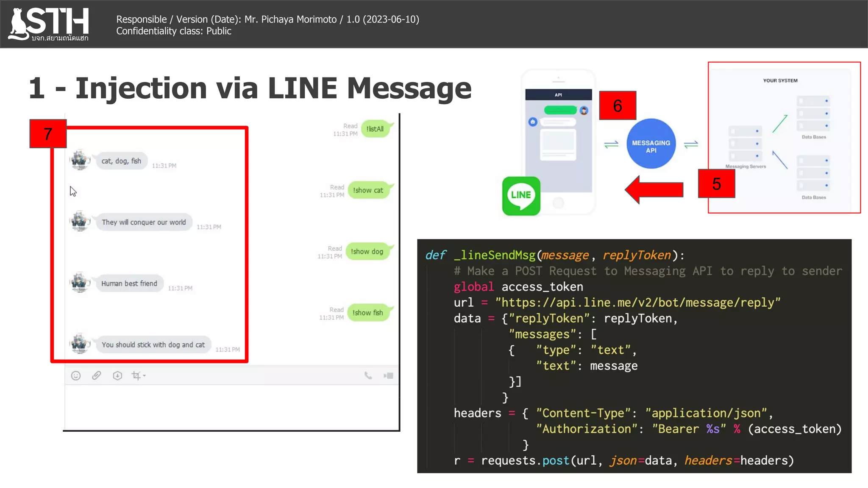Click the '!show cat' message bubble

(x=368, y=190)
